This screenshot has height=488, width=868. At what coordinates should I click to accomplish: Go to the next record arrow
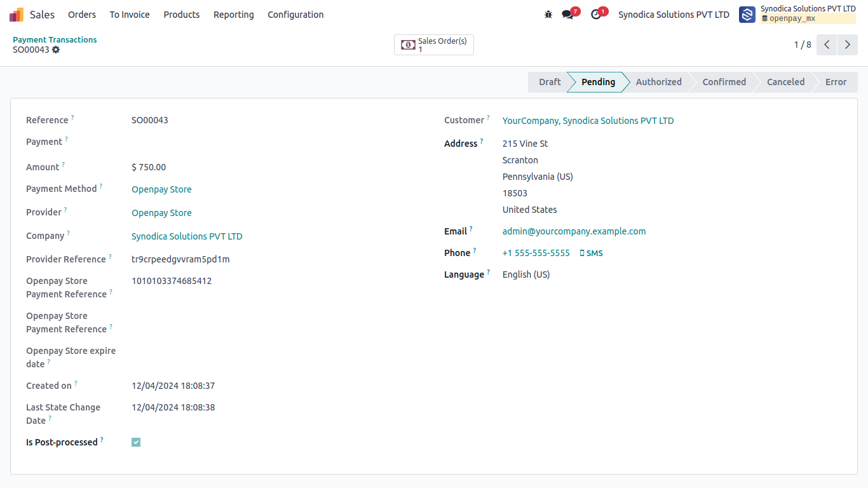[848, 44]
